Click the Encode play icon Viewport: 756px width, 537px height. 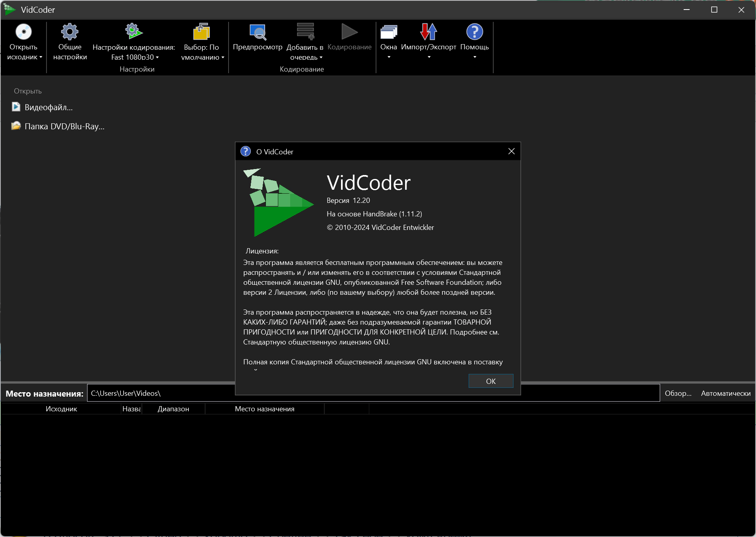349,32
